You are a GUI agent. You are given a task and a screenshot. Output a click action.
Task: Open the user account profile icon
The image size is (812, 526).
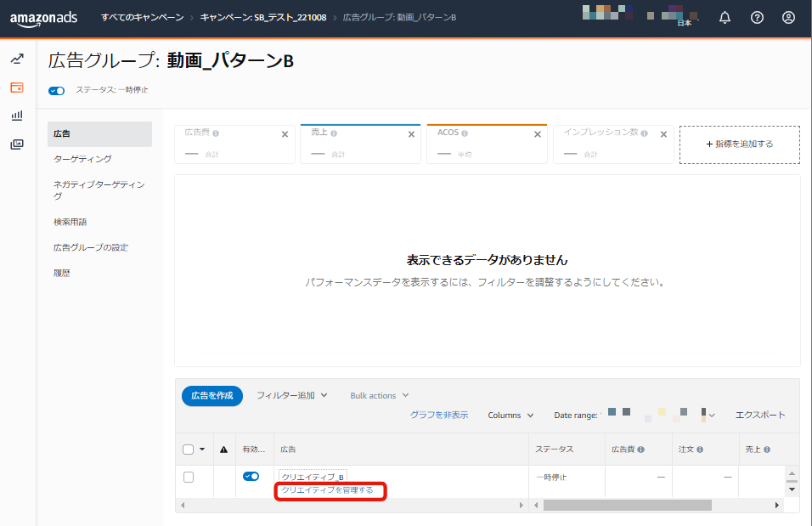[x=788, y=18]
